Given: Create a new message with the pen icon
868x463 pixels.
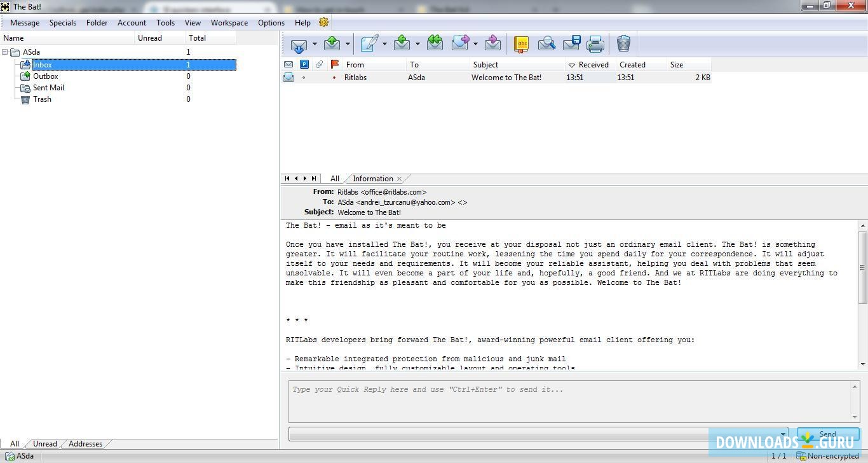Looking at the screenshot, I should [369, 43].
